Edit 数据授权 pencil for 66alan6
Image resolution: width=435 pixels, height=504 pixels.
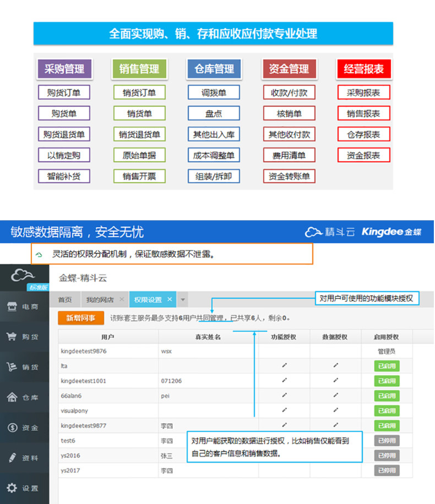pos(335,395)
